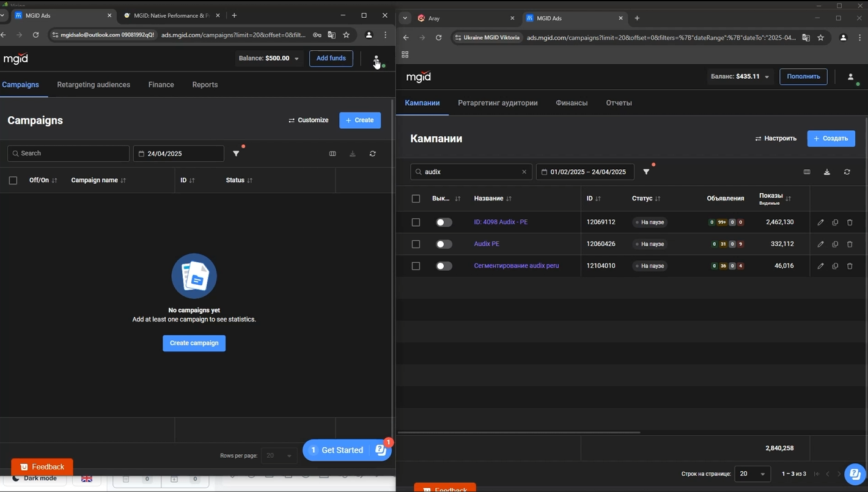Check the box for ID: 4098 Audix - PE
Viewport: 868px width, 492px height.
click(x=416, y=222)
